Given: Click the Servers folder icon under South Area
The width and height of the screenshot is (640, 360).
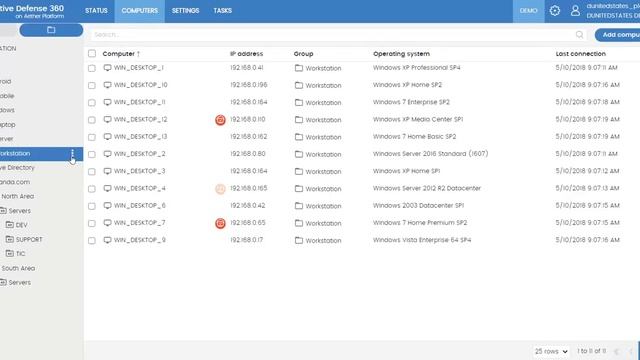Looking at the screenshot, I should pos(3,282).
